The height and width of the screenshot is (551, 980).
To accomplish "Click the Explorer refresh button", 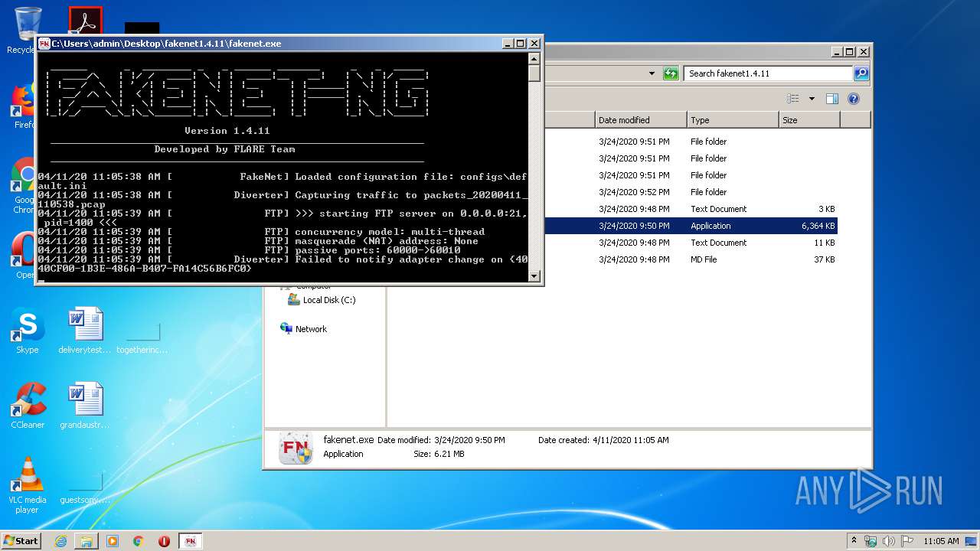I will point(671,73).
